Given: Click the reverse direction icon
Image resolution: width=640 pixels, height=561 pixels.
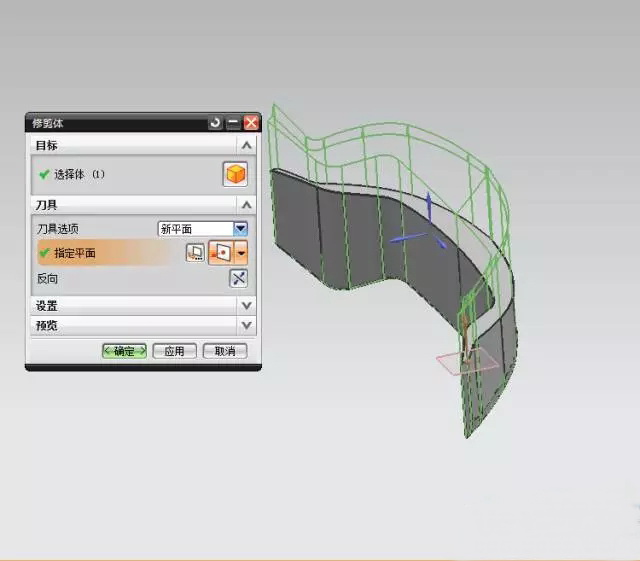Looking at the screenshot, I should [x=238, y=279].
